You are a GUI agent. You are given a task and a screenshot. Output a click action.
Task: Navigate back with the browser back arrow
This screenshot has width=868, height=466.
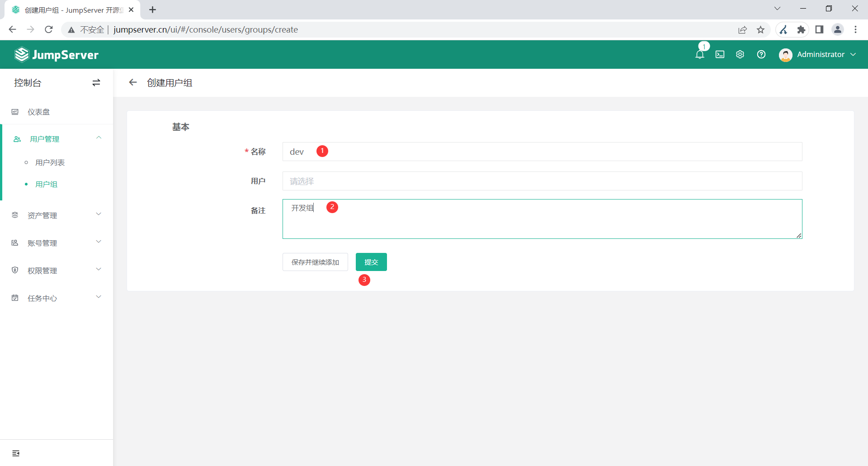[x=12, y=29]
